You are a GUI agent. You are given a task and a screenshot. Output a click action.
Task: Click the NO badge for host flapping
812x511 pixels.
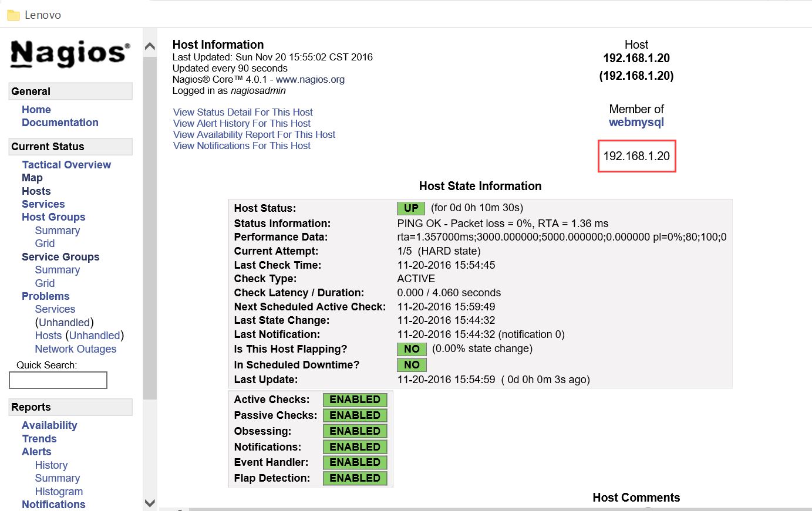[x=412, y=349]
